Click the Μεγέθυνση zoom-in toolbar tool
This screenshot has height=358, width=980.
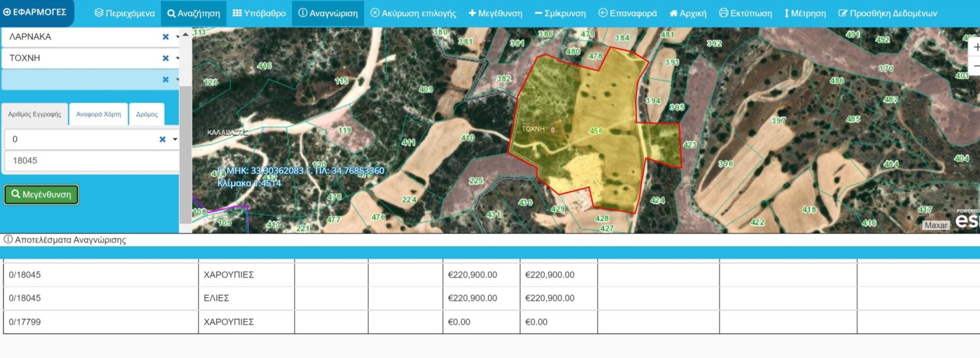tap(495, 13)
